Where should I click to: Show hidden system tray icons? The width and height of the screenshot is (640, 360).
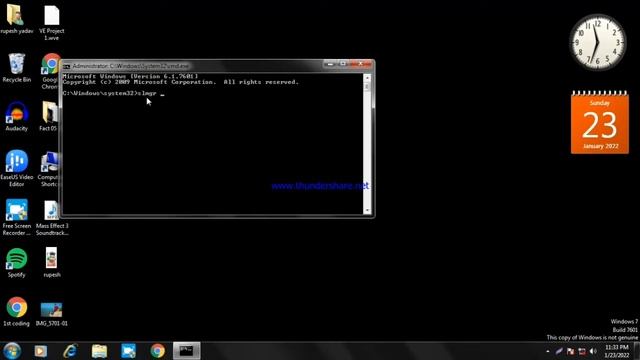coord(548,351)
